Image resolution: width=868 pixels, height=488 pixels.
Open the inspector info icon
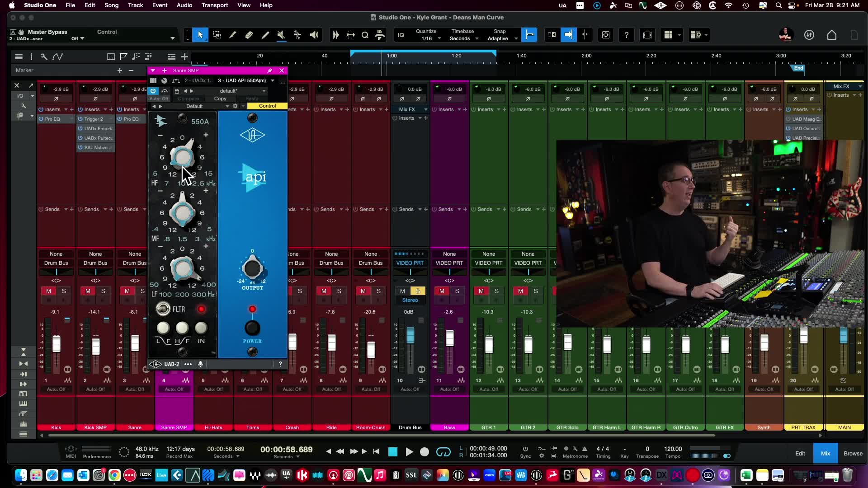coord(31,56)
